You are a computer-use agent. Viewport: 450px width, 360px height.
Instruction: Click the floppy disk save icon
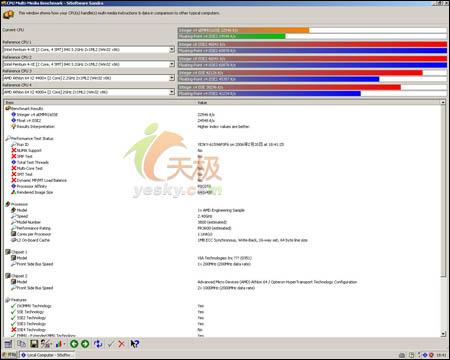click(34, 344)
